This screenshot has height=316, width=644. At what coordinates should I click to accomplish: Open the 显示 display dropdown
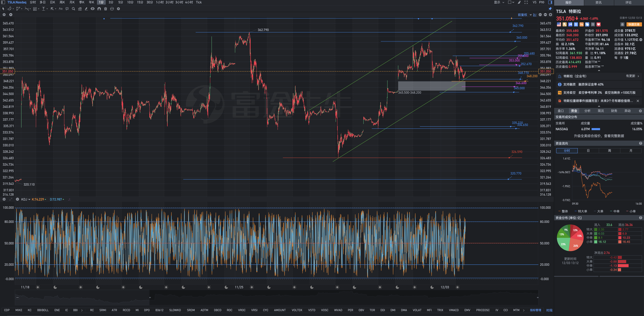pos(499,2)
